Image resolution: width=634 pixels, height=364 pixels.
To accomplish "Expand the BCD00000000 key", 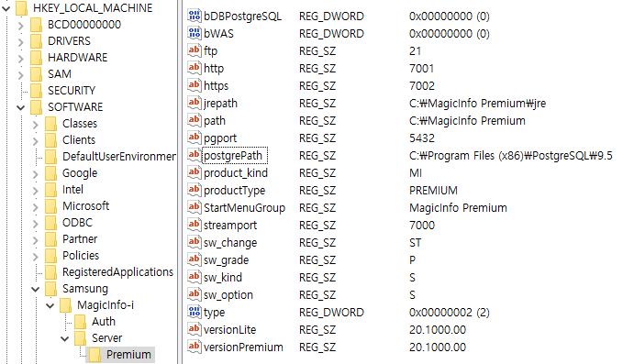I will [21, 25].
